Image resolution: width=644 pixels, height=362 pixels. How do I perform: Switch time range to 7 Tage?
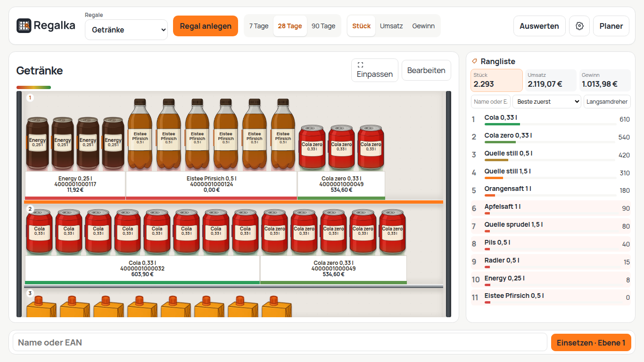(x=259, y=26)
